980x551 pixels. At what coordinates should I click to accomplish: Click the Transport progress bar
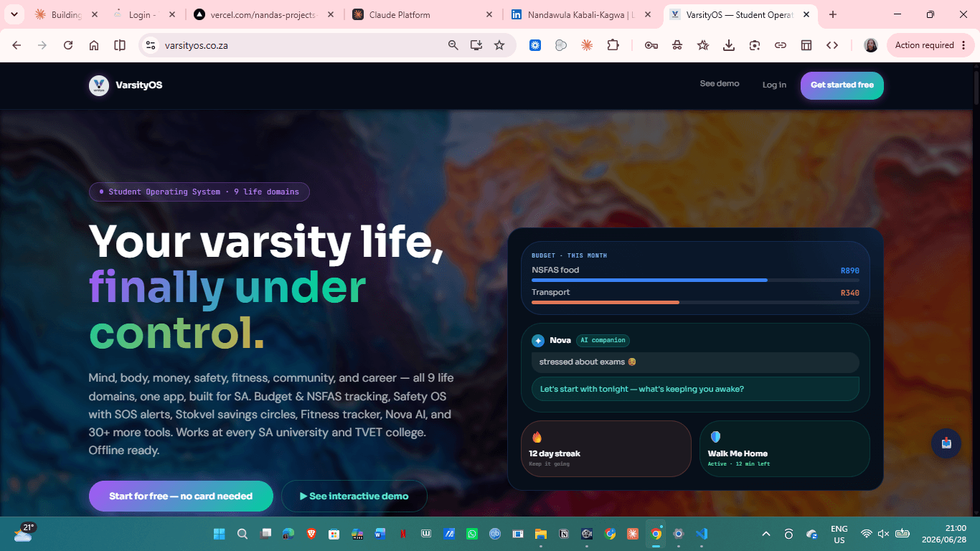coord(695,302)
